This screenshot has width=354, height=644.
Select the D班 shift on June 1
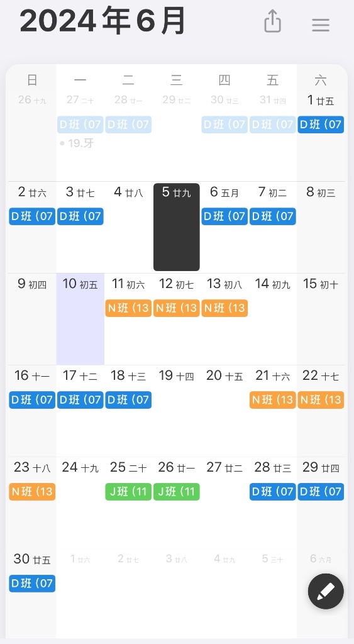pyautogui.click(x=321, y=125)
